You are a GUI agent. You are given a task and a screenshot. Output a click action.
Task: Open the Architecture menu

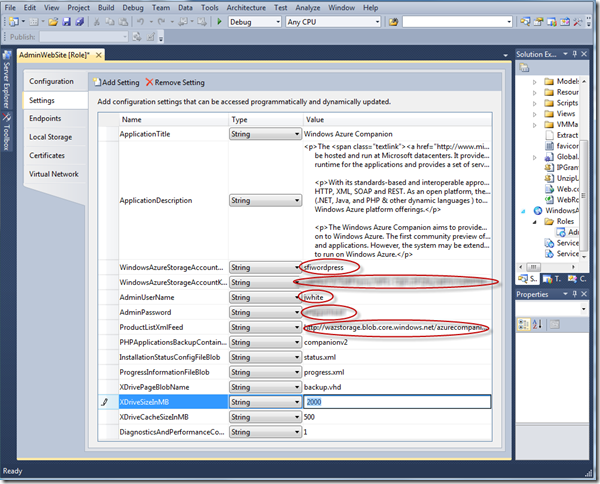[246, 7]
